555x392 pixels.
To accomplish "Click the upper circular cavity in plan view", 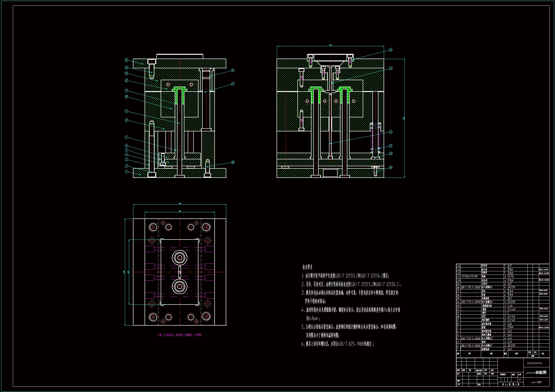I will tap(180, 258).
